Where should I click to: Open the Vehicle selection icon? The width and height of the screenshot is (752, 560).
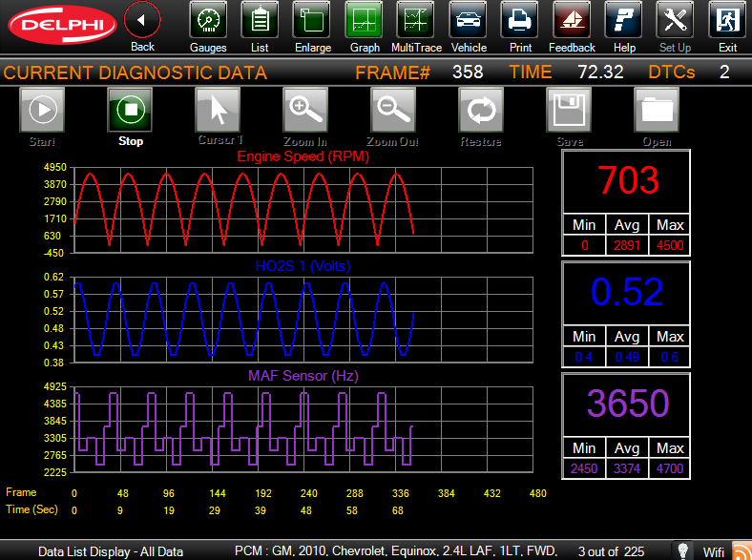468,20
